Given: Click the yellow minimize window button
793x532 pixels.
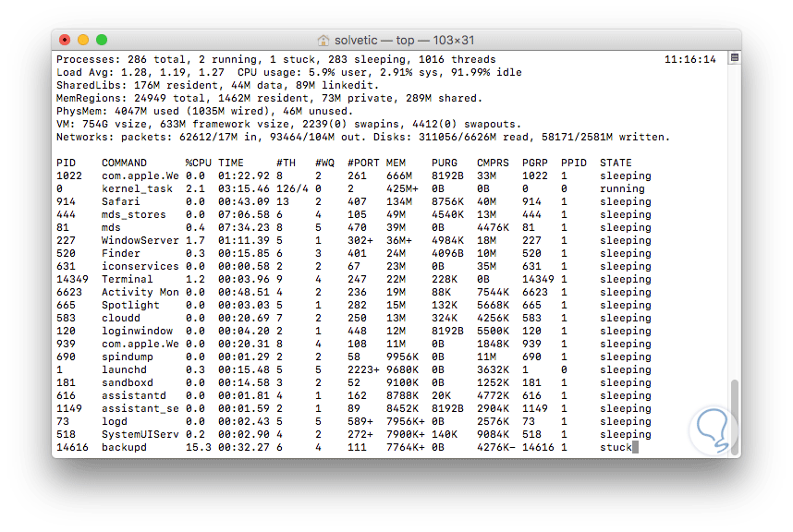Looking at the screenshot, I should click(83, 40).
